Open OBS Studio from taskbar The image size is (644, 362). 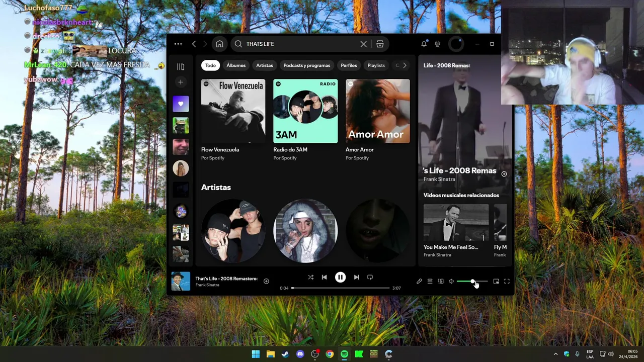point(315,354)
